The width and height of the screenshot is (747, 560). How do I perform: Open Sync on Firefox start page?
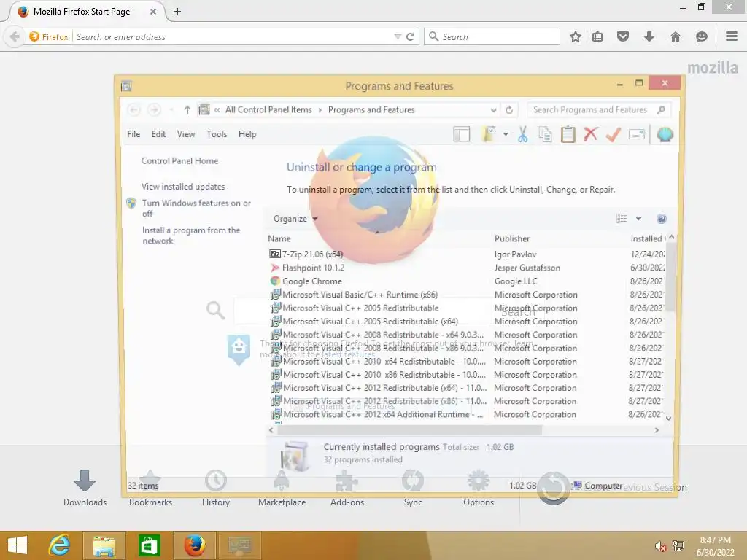click(413, 488)
